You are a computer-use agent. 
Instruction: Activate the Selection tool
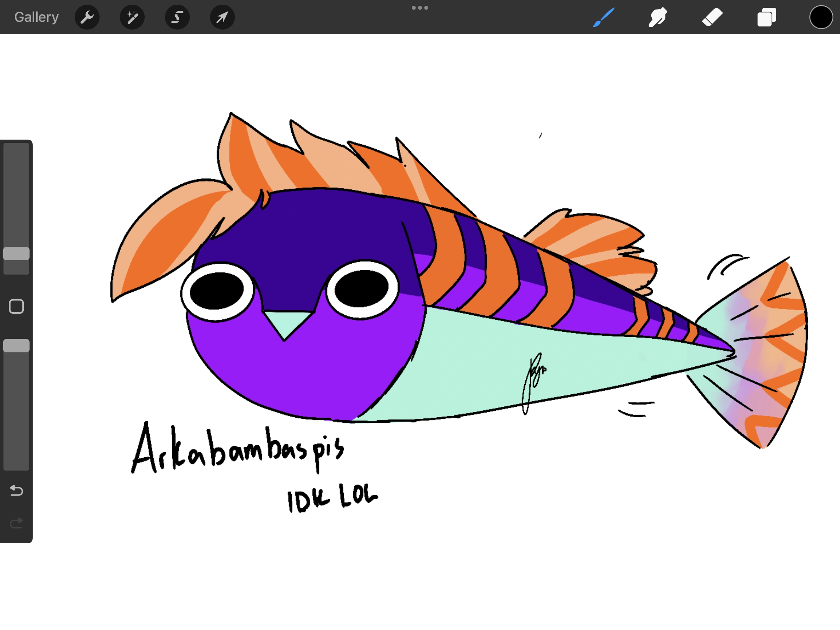177,17
